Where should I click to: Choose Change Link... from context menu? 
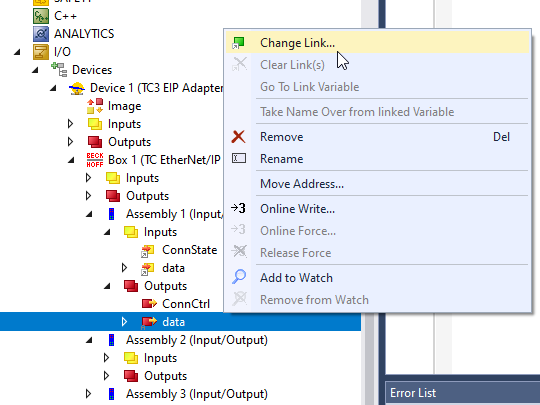297,43
